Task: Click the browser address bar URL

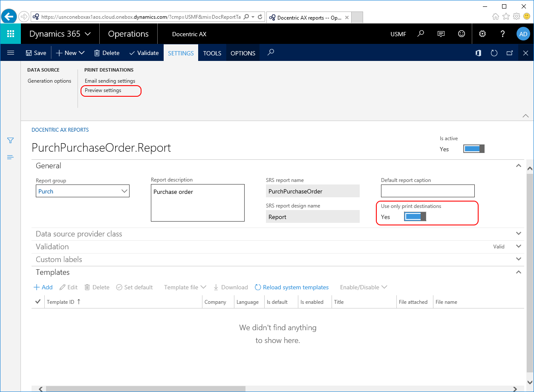Action: pyautogui.click(x=141, y=17)
